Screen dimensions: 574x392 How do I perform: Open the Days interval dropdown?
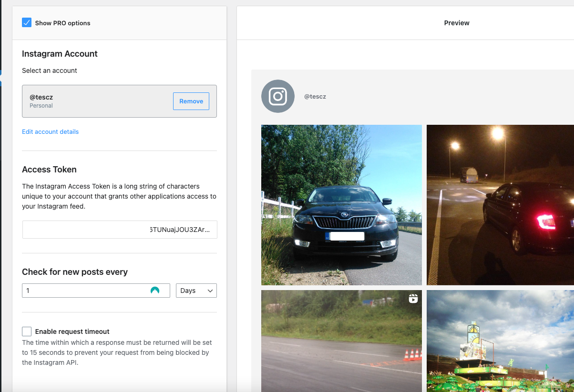click(196, 291)
